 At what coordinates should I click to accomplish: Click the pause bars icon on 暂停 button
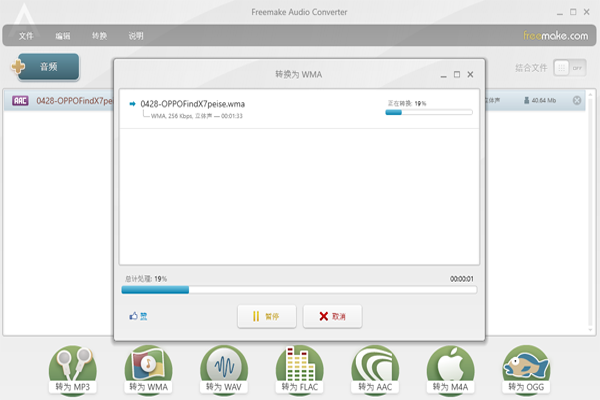(x=256, y=316)
